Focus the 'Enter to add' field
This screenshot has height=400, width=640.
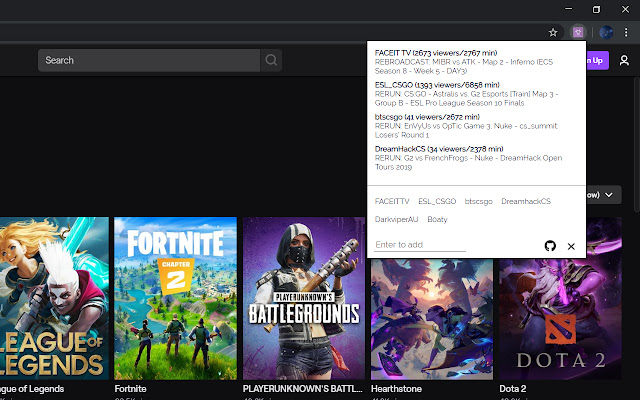420,245
